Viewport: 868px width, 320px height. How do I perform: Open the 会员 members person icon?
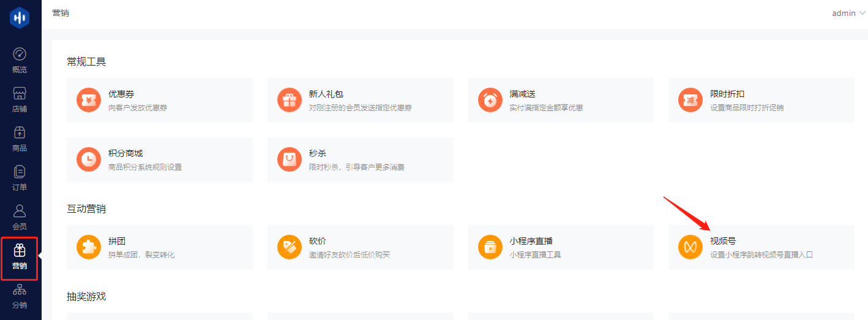(x=20, y=211)
